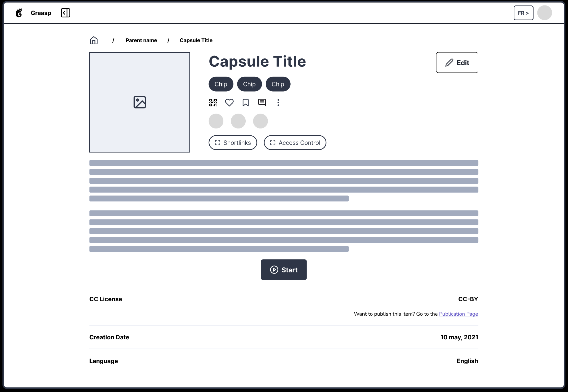The height and width of the screenshot is (392, 568).
Task: Collapse the sidebar with the panel icon
Action: (65, 13)
